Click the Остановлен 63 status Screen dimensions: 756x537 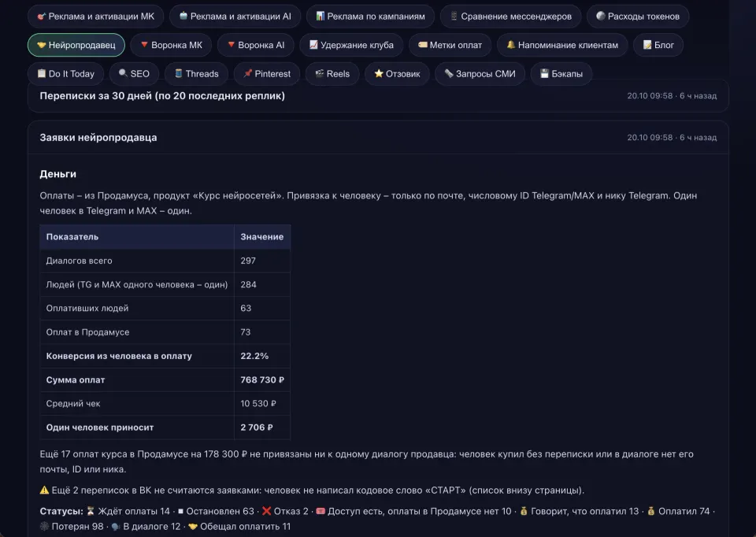point(216,511)
